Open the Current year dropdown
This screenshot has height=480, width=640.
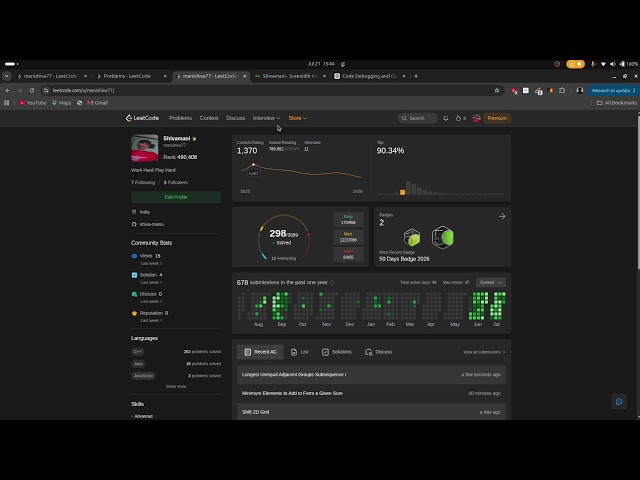pos(491,282)
